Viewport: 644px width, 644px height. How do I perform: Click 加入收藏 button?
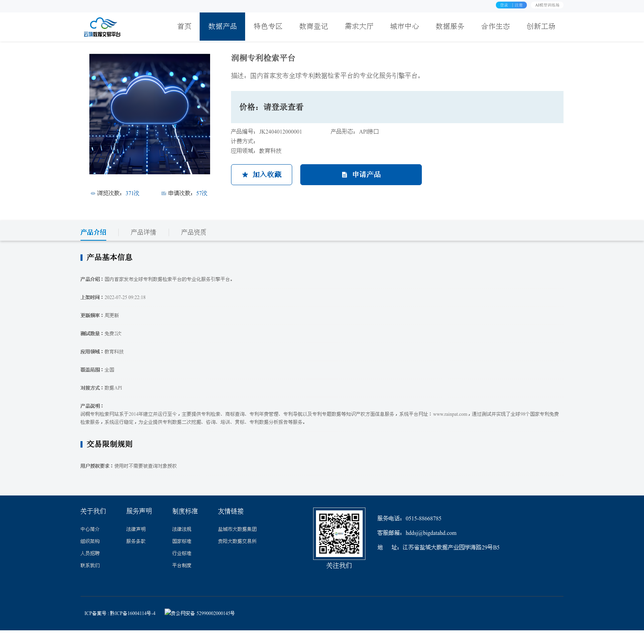262,175
